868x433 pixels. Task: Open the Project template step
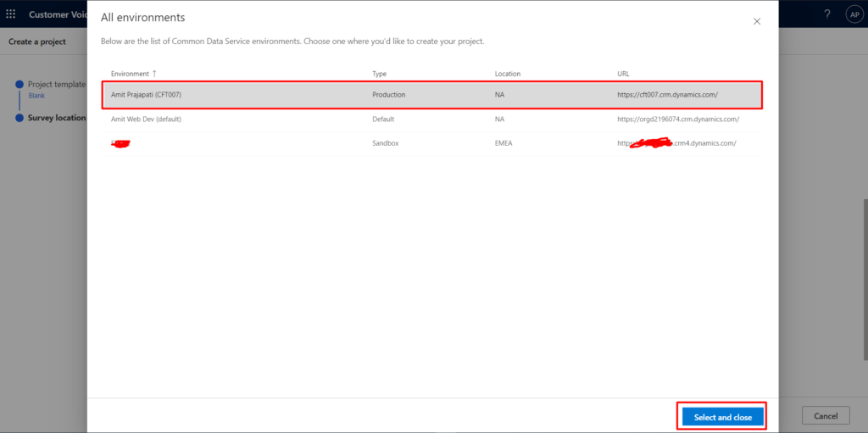point(57,84)
